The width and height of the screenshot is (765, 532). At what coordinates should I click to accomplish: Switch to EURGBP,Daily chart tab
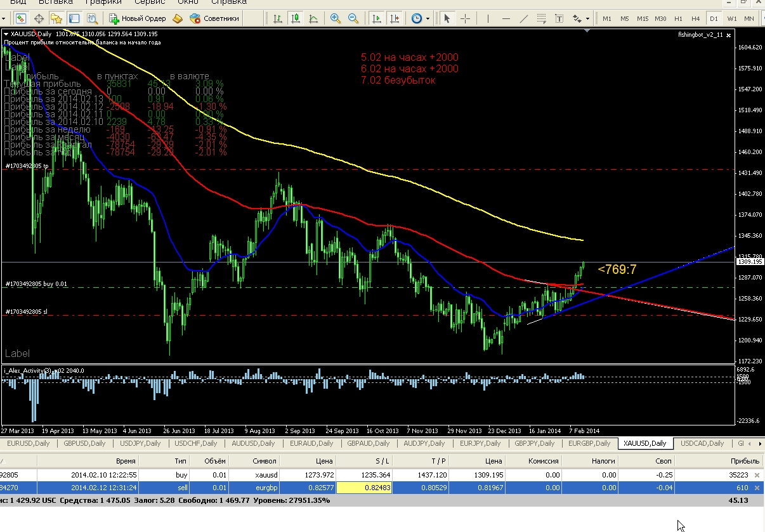tap(589, 443)
